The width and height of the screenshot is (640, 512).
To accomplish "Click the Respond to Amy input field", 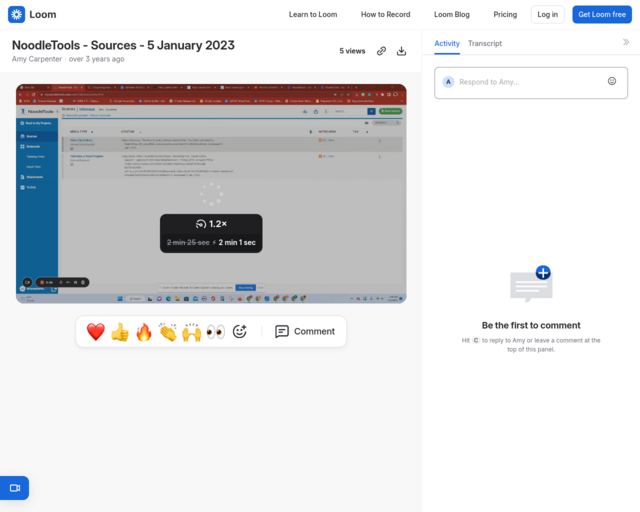I will (x=531, y=83).
